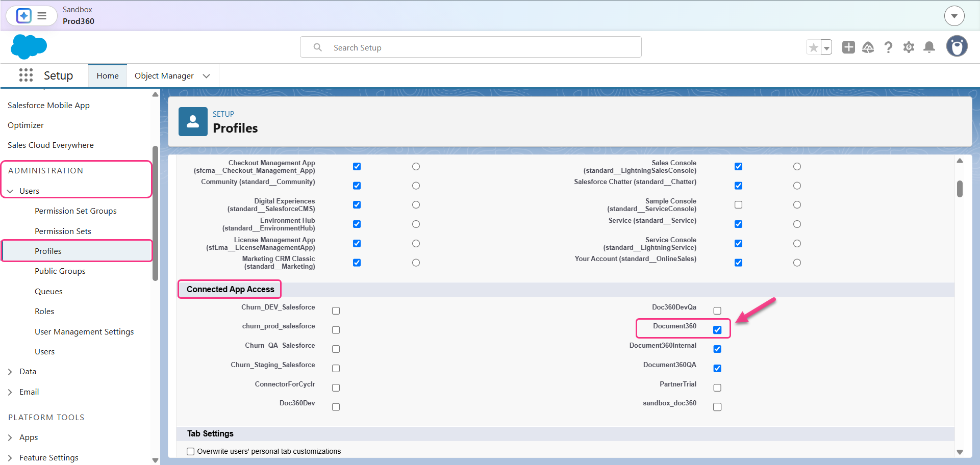Open the notifications bell icon
980x465 pixels.
click(929, 47)
